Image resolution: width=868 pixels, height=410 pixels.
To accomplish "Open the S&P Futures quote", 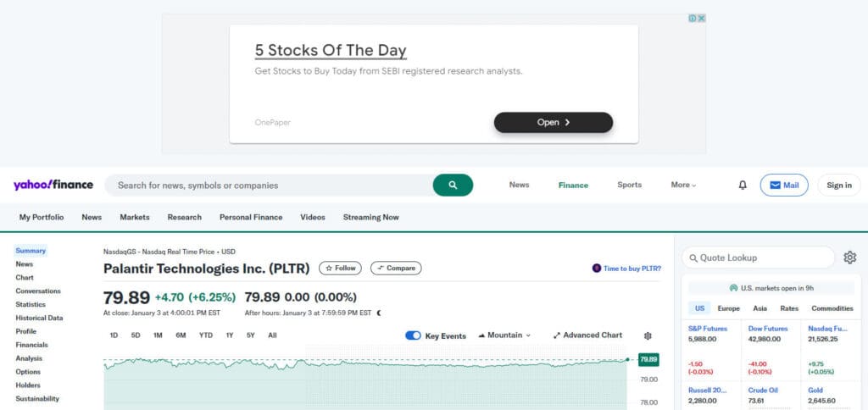I will [x=708, y=329].
